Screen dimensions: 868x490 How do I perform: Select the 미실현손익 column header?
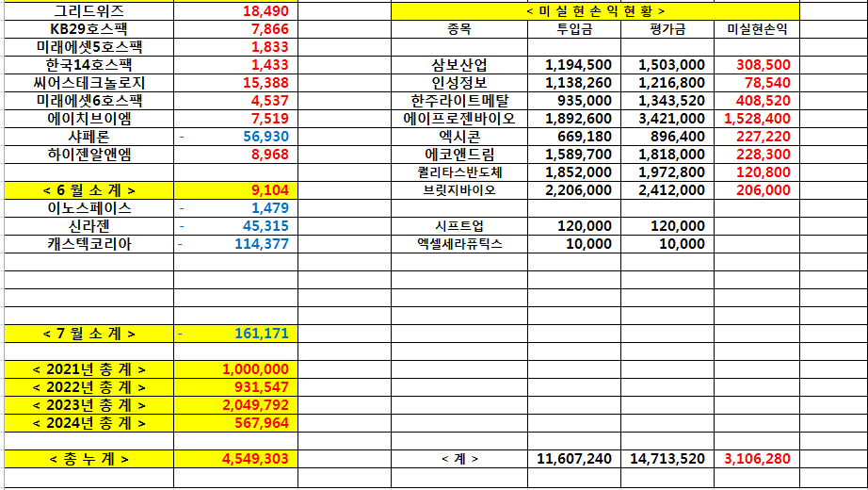757,29
